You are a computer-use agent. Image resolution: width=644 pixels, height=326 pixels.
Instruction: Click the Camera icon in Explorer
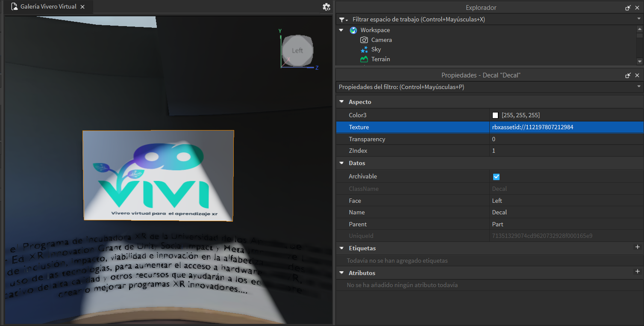coord(364,40)
